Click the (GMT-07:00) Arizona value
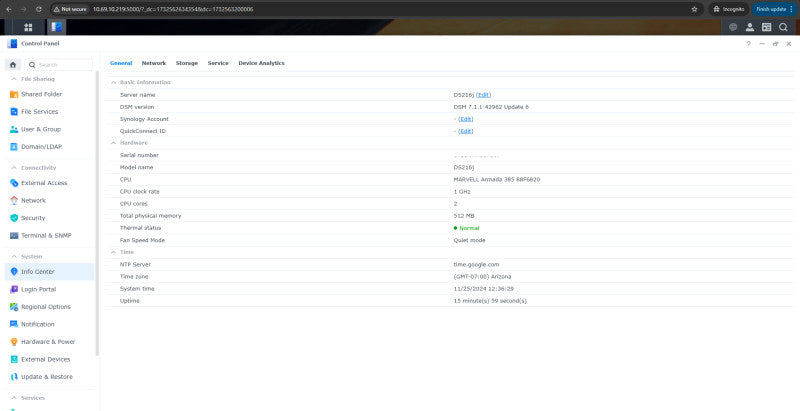This screenshot has width=800, height=411. 482,276
